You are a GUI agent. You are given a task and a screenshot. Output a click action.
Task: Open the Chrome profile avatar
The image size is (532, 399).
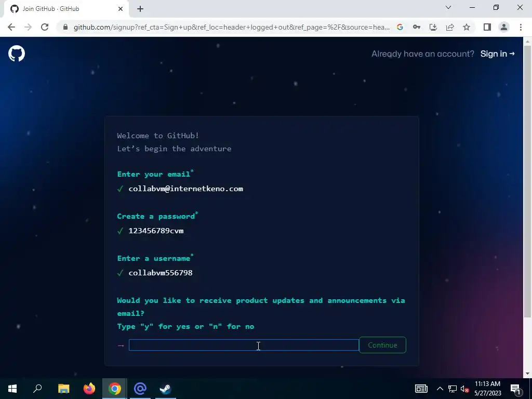tap(504, 27)
